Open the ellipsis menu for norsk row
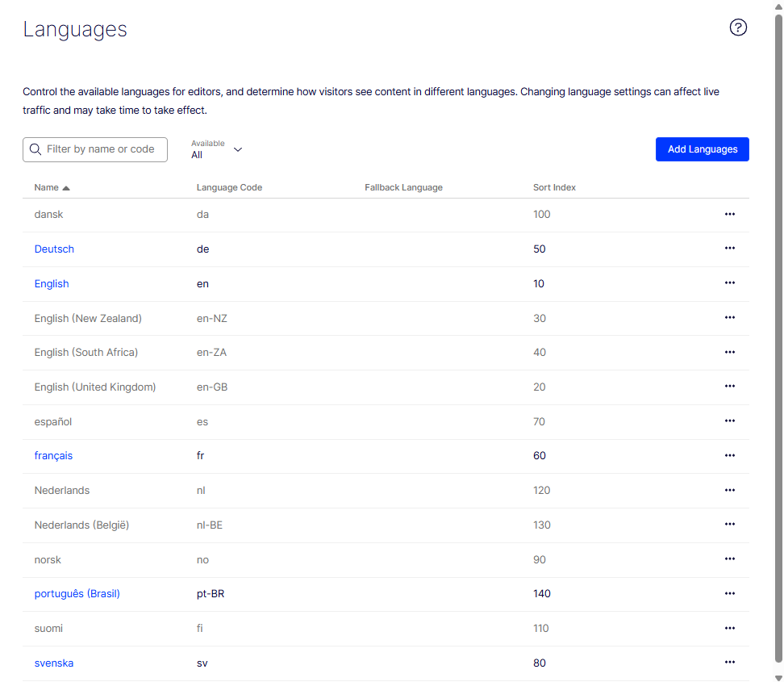This screenshot has width=784, height=682. point(729,559)
